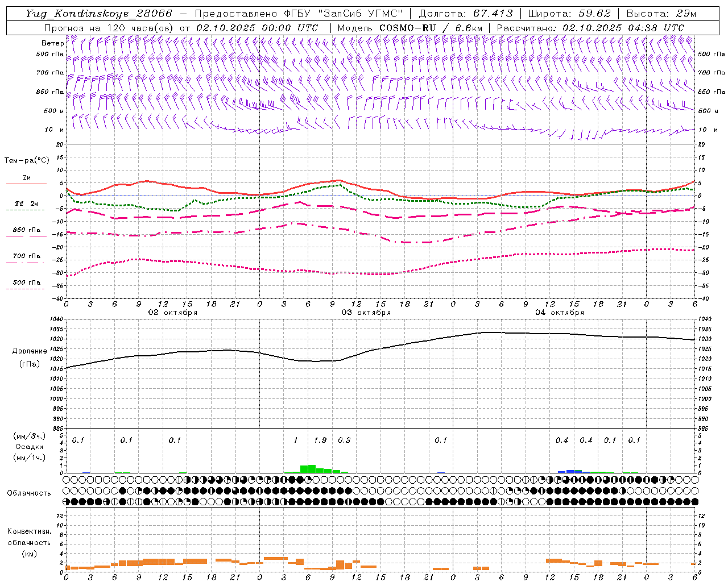This screenshot has height=582, width=728.
Task: Click the tallest green precipitation bar
Action: [312, 469]
